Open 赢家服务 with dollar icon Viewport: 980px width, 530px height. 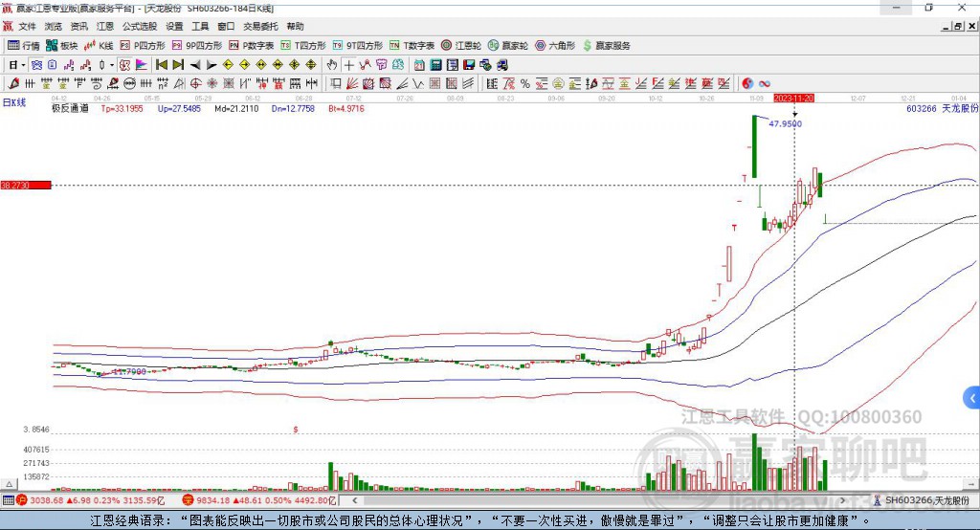coord(606,46)
